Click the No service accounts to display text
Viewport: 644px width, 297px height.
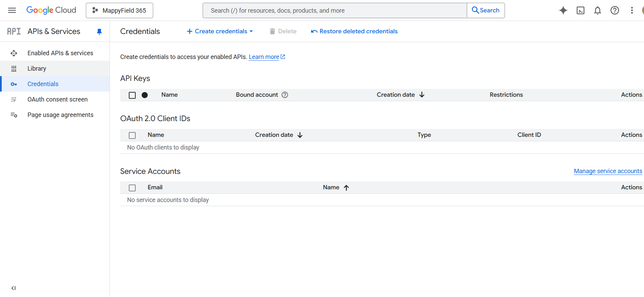click(168, 200)
